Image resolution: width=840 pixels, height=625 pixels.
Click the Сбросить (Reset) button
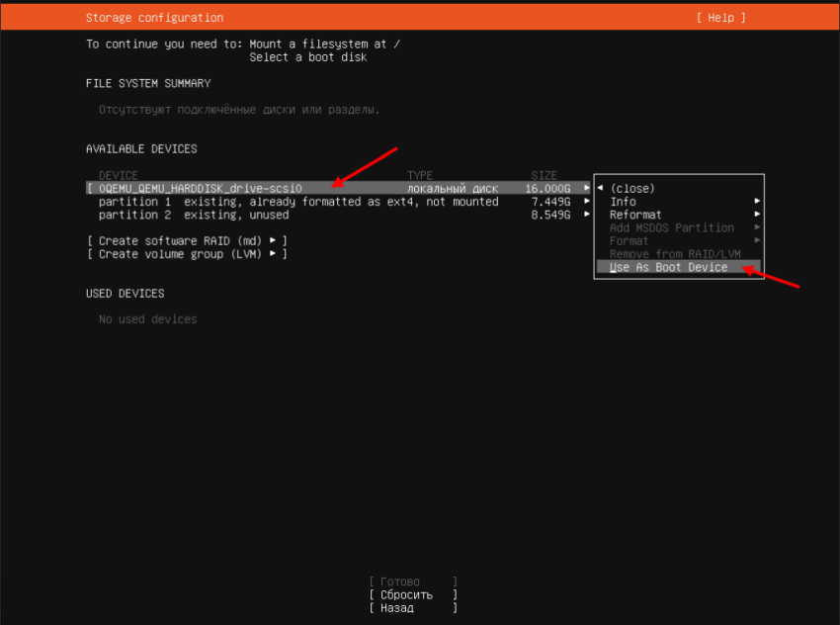point(413,595)
